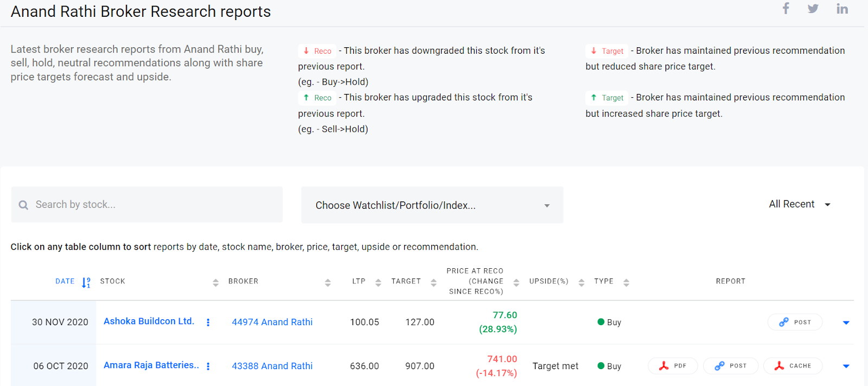Screen dimensions: 868x386
Task: Open Amara Raja Batteries stock link
Action: [151, 365]
